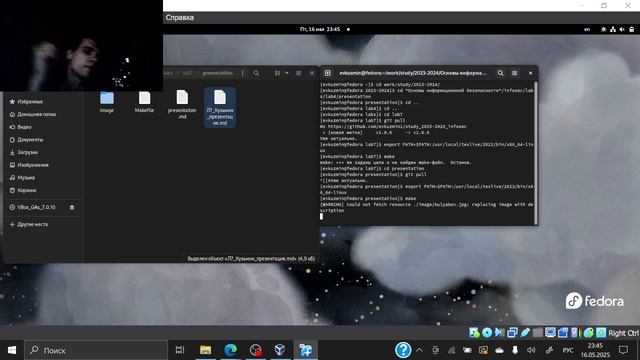640x360 pixels.
Task: Click the blue help question mark tray icon
Action: (403, 350)
